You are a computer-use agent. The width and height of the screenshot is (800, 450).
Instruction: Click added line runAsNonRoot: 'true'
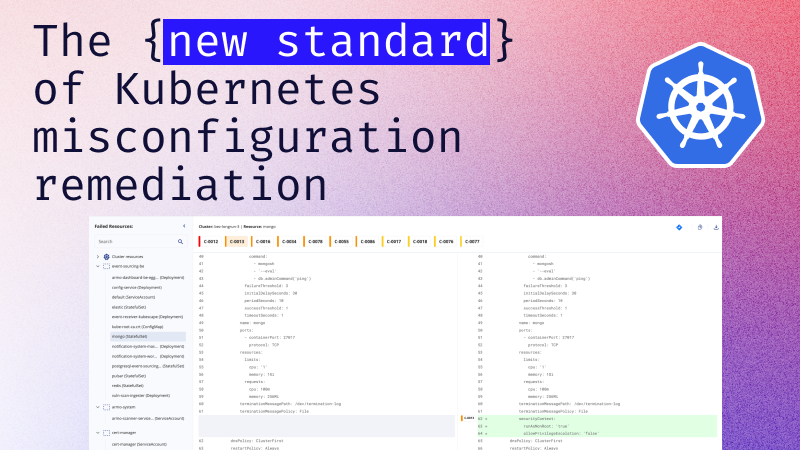(597, 426)
